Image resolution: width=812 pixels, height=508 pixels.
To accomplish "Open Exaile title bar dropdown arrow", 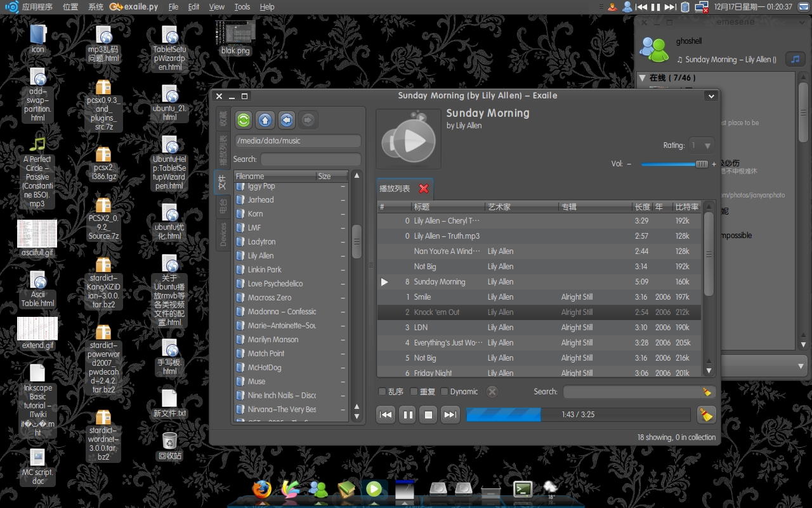I will pos(711,96).
